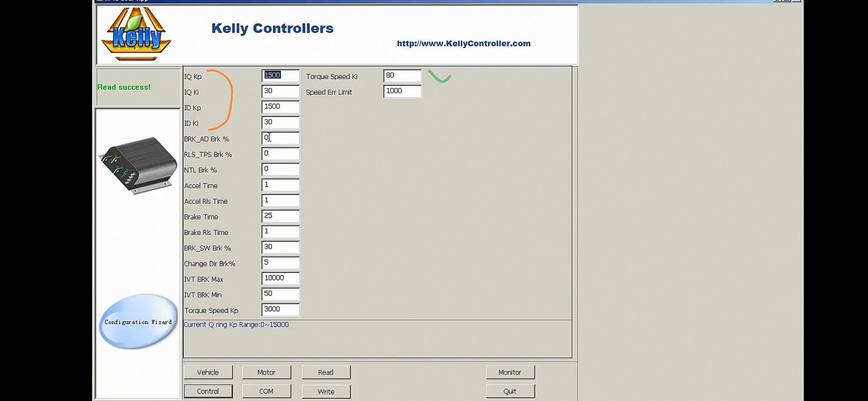Quit the Kelly configuration application
This screenshot has width=868, height=401.
510,391
